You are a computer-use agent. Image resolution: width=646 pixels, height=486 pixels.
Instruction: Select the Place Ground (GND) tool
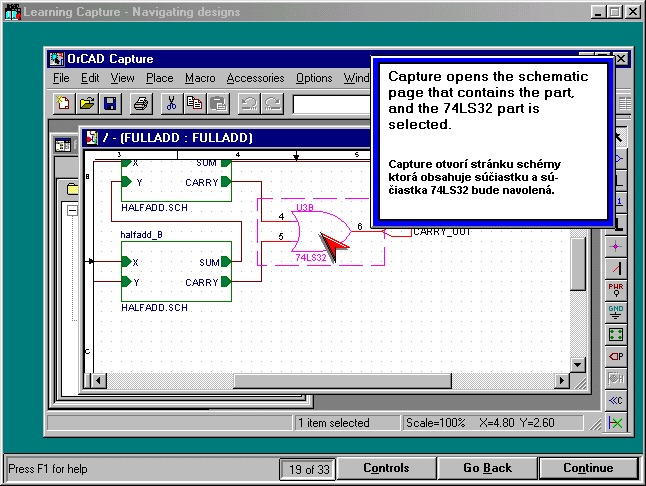(616, 311)
